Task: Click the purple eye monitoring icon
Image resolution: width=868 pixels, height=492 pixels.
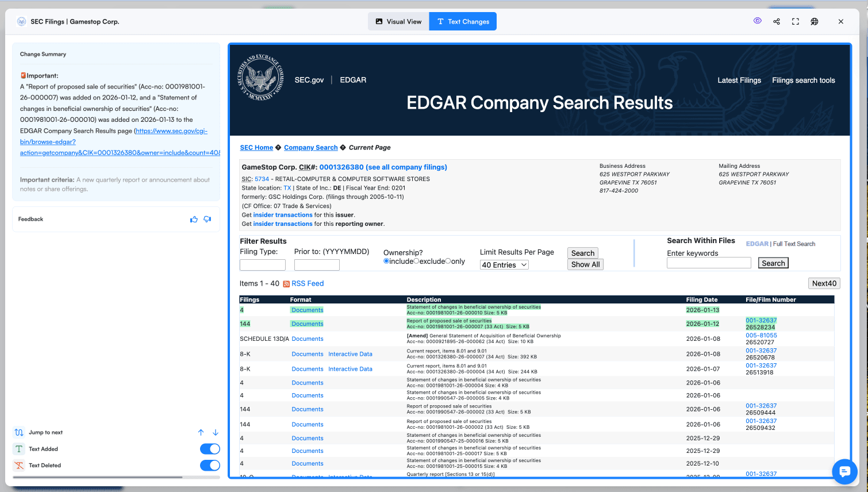Action: 757,21
